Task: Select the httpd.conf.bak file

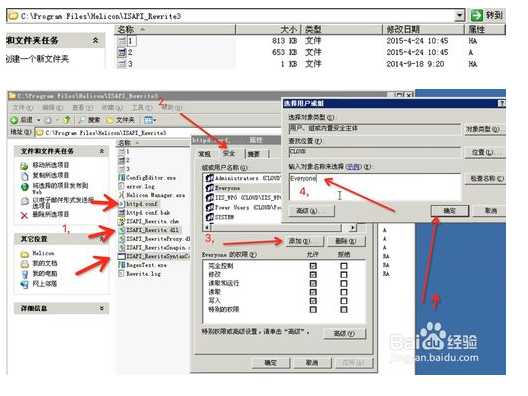Action: 144,212
